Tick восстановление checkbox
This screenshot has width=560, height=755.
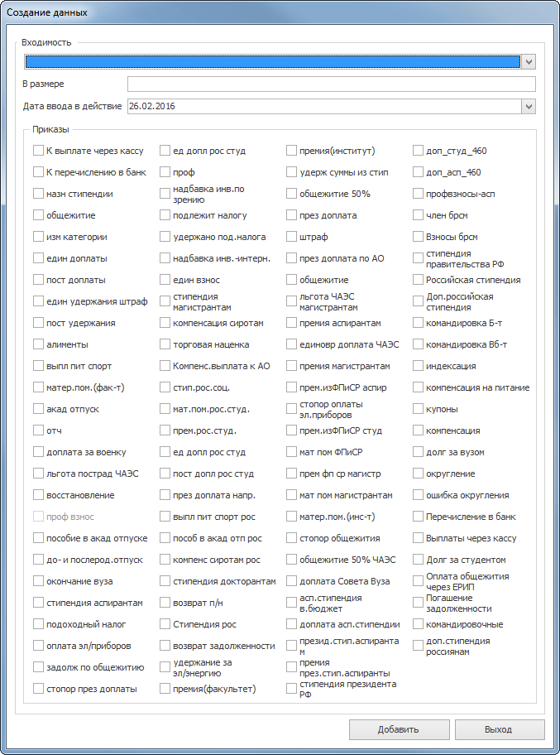[x=39, y=495]
